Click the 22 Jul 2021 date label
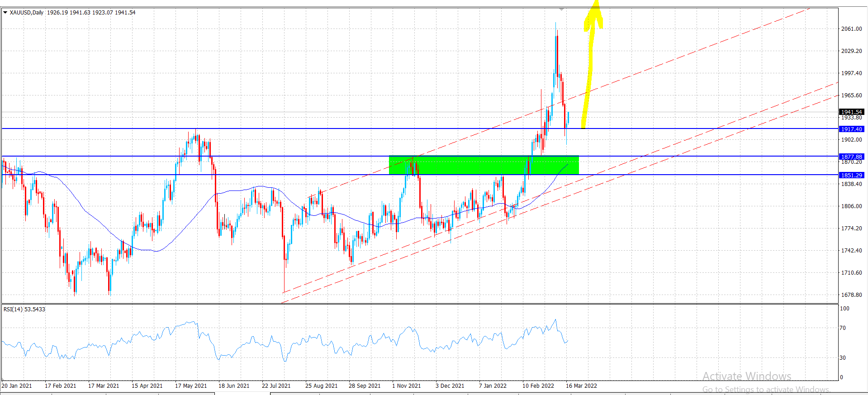868x395 pixels. (x=276, y=386)
